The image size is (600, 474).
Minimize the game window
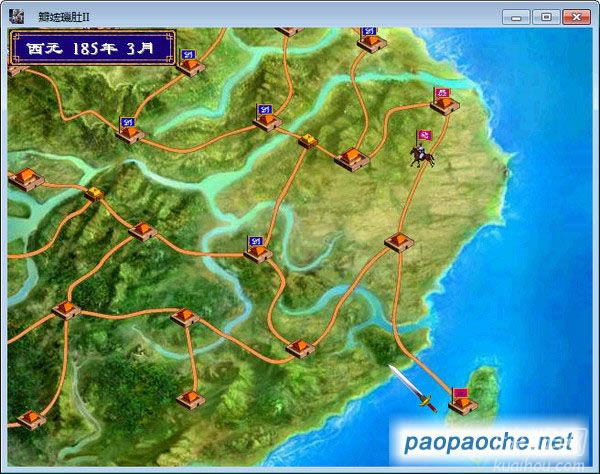coord(517,16)
